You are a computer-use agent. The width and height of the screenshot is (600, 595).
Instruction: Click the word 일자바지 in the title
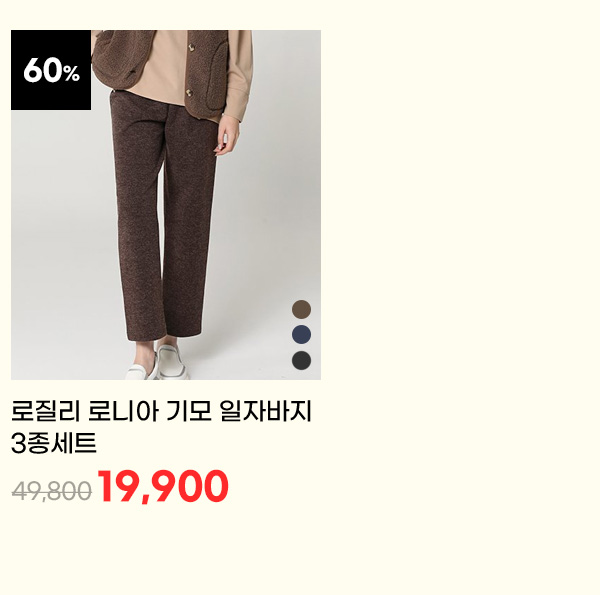(266, 411)
